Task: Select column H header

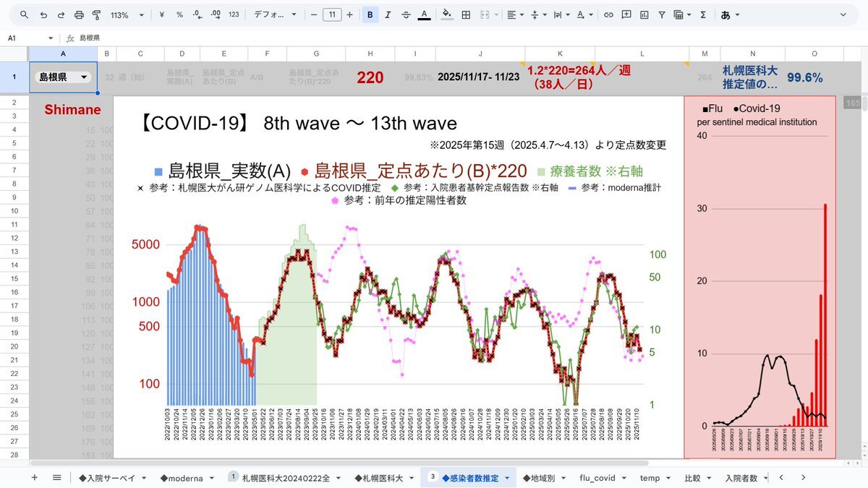Action: click(370, 53)
